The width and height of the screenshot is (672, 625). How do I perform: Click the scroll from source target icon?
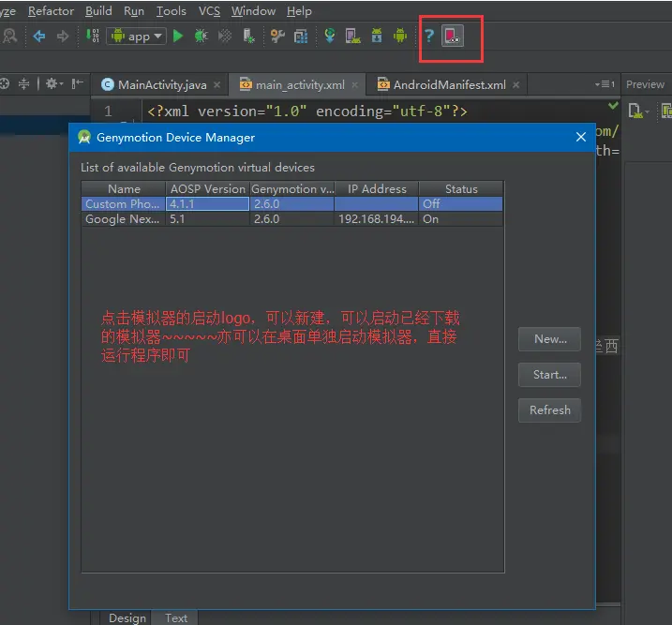coord(5,83)
